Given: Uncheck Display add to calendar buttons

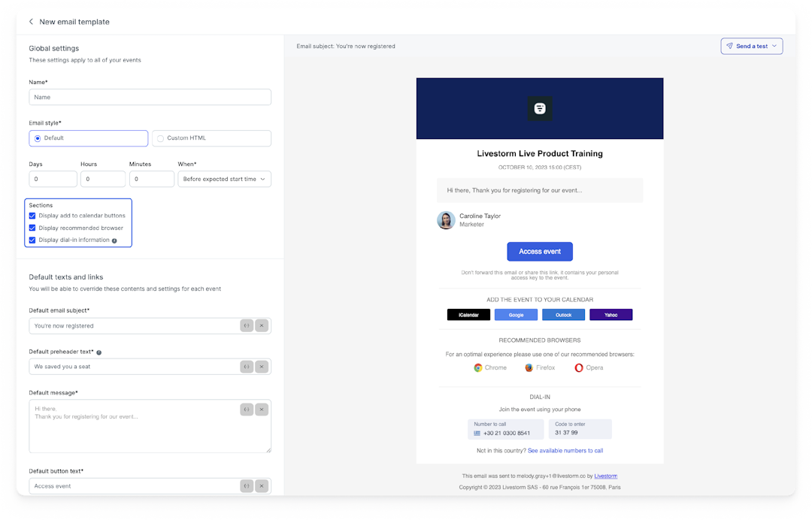Looking at the screenshot, I should click(x=32, y=216).
